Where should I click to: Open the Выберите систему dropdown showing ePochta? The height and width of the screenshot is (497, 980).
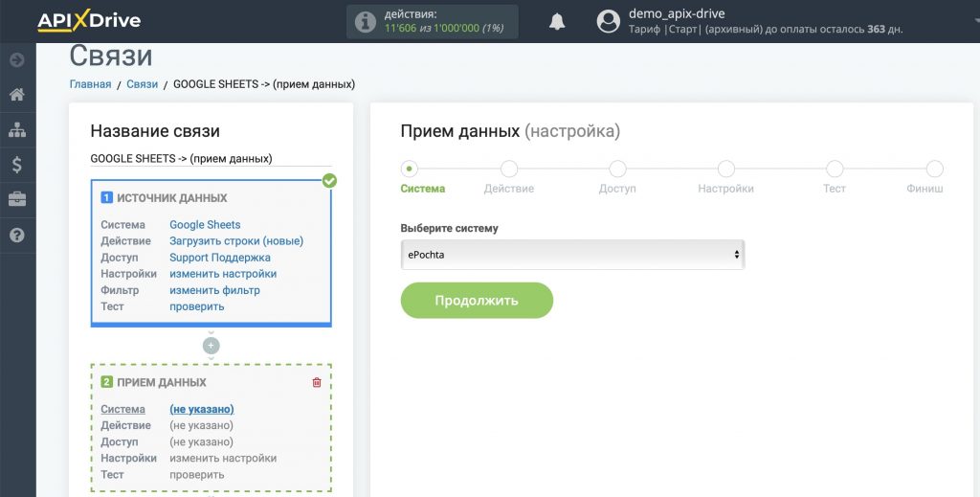572,255
